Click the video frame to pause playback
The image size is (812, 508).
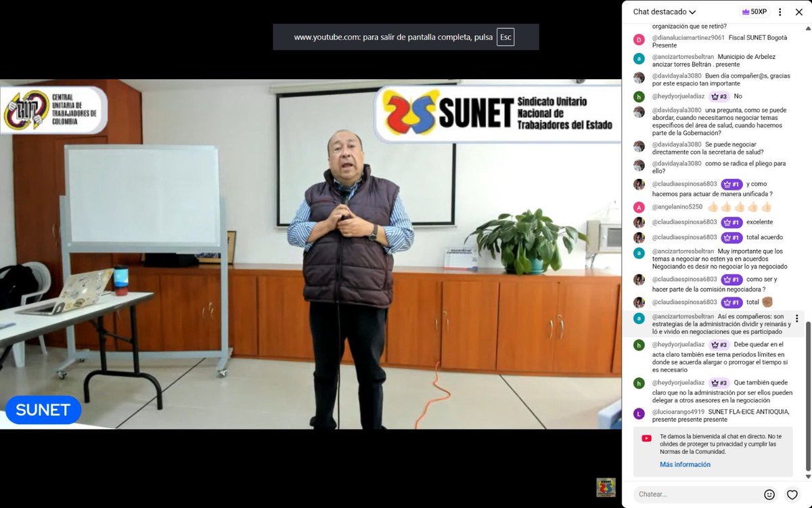click(311, 254)
